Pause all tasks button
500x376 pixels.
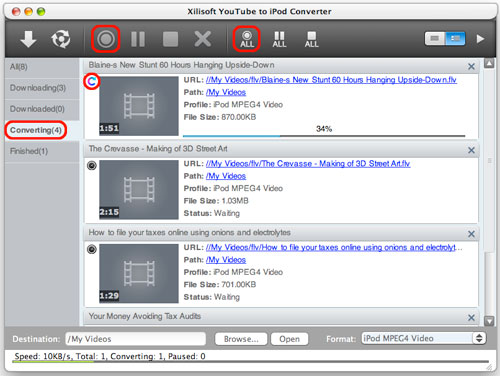(x=279, y=39)
